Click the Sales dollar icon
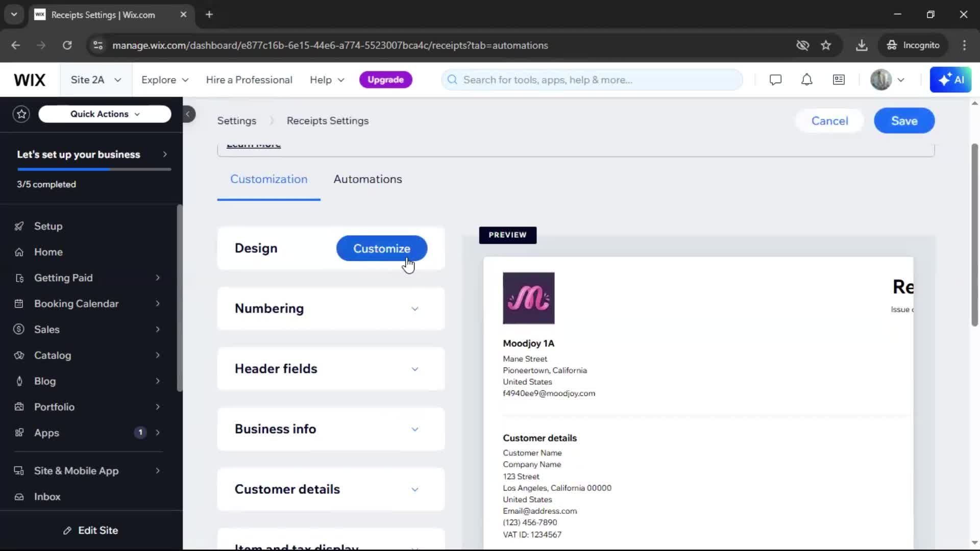The height and width of the screenshot is (551, 980). [19, 330]
